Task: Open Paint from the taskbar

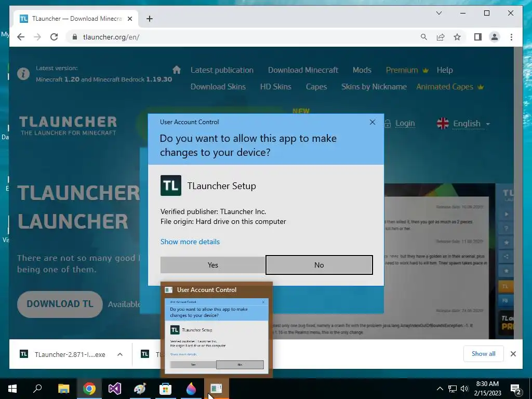Action: click(140, 389)
